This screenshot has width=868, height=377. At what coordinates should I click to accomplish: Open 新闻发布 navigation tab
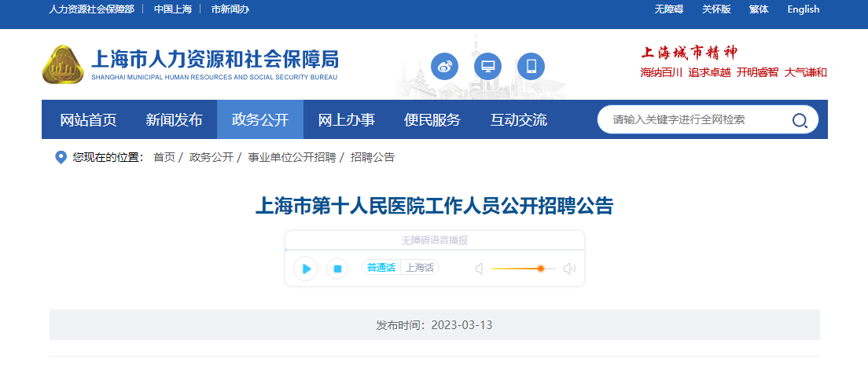pyautogui.click(x=174, y=120)
